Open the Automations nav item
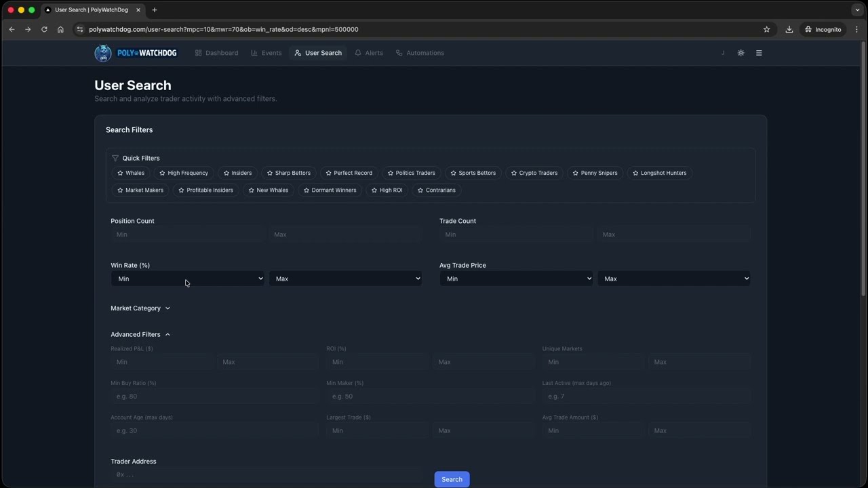The height and width of the screenshot is (488, 868). coord(420,53)
